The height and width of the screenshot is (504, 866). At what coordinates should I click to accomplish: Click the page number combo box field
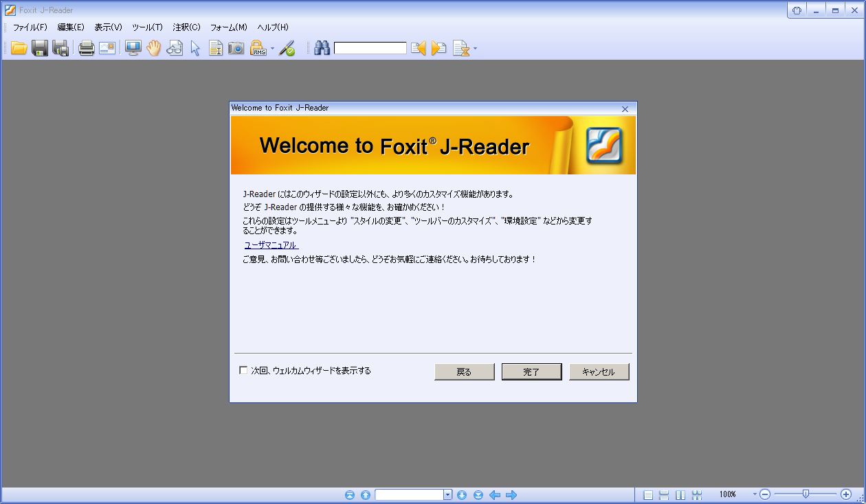tap(409, 494)
